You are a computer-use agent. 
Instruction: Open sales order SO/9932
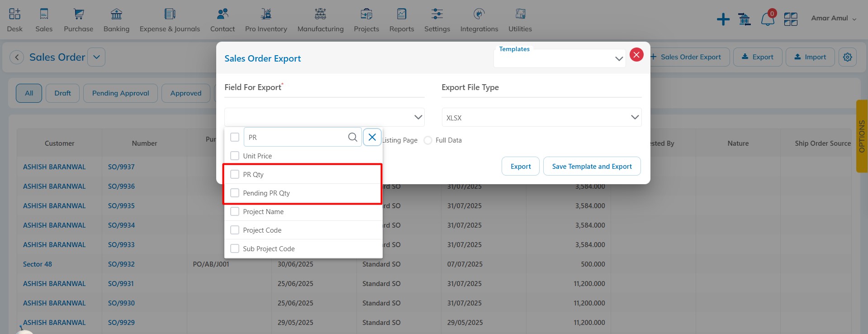121,264
